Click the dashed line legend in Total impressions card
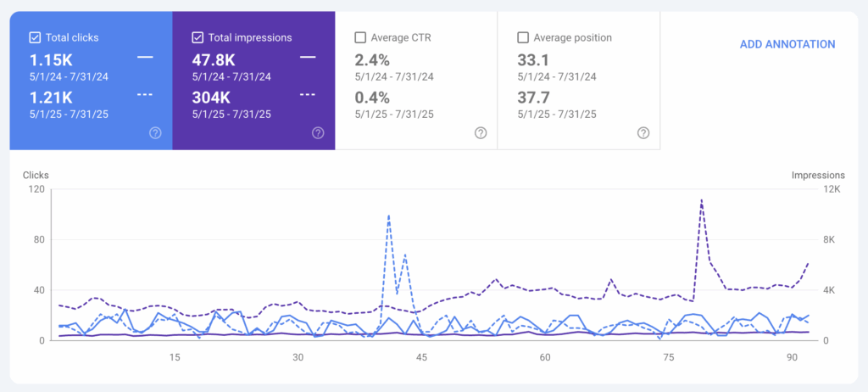 pos(308,94)
